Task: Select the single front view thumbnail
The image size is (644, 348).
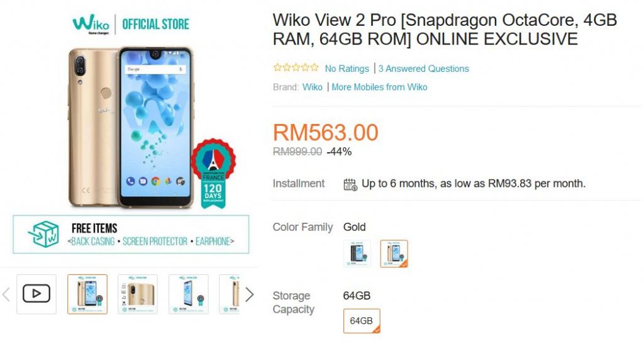Action: [189, 294]
